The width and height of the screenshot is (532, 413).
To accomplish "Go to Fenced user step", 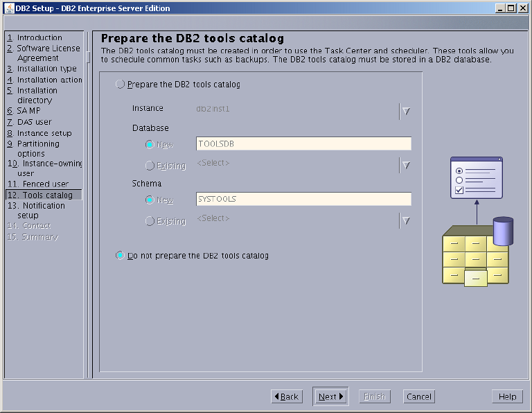I will click(38, 184).
